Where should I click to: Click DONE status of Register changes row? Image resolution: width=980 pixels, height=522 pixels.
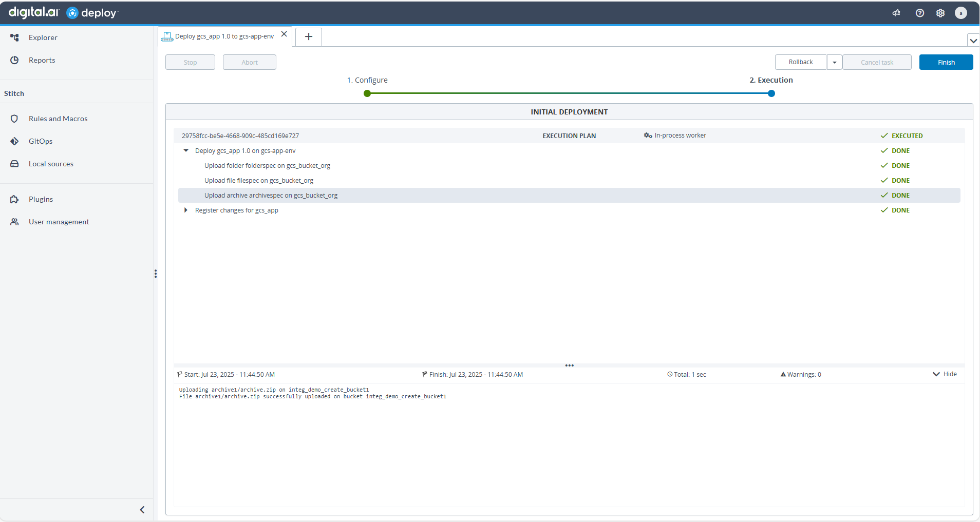point(900,210)
